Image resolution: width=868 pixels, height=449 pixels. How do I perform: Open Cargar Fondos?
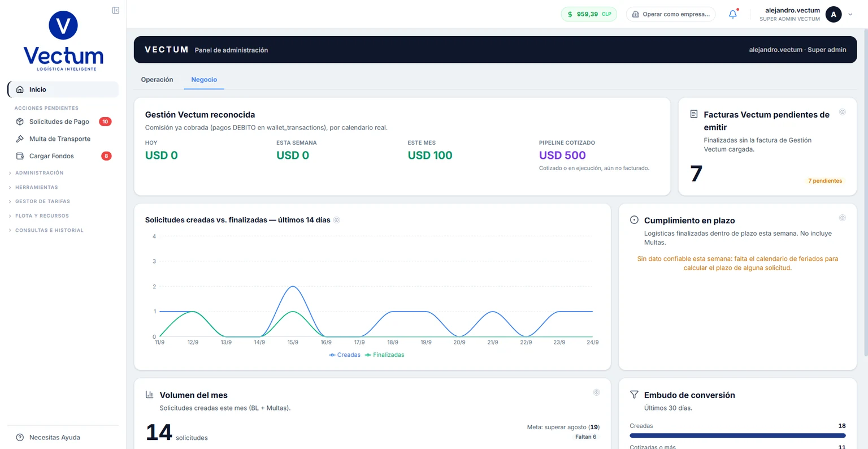(63, 156)
